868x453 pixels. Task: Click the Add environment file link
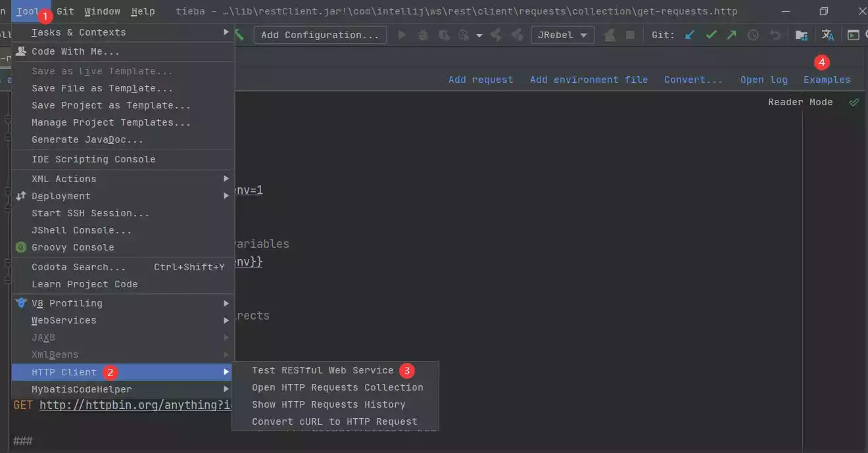point(589,80)
